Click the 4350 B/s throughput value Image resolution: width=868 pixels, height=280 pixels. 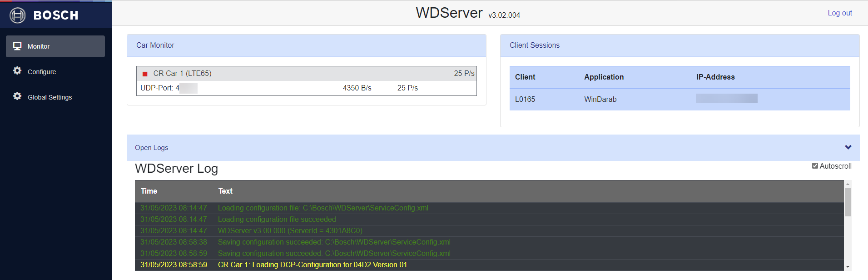point(357,88)
